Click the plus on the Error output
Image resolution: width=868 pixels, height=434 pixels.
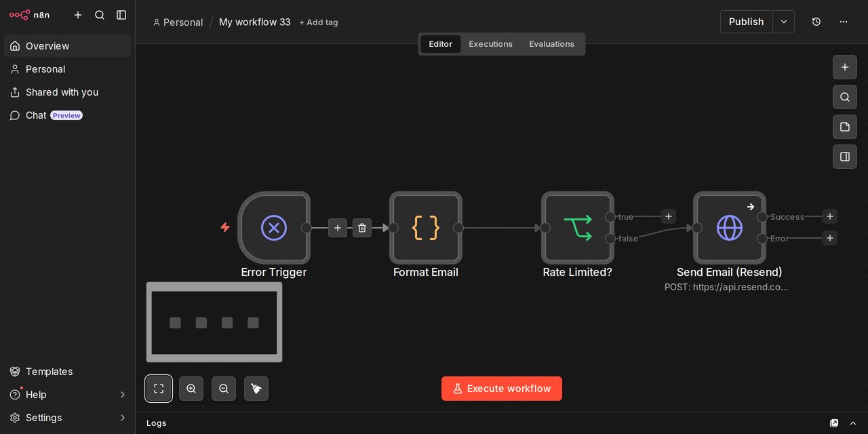tap(830, 238)
